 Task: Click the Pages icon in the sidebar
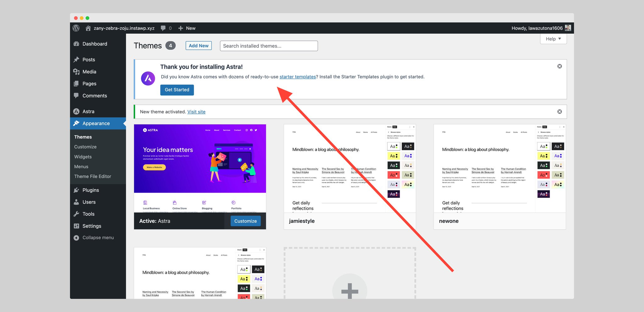coord(76,83)
